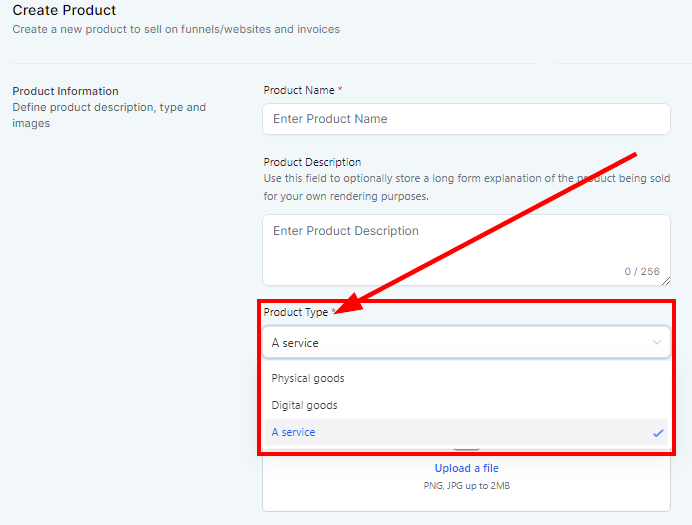
Task: Click the blue checkmark beside A service
Action: click(658, 433)
